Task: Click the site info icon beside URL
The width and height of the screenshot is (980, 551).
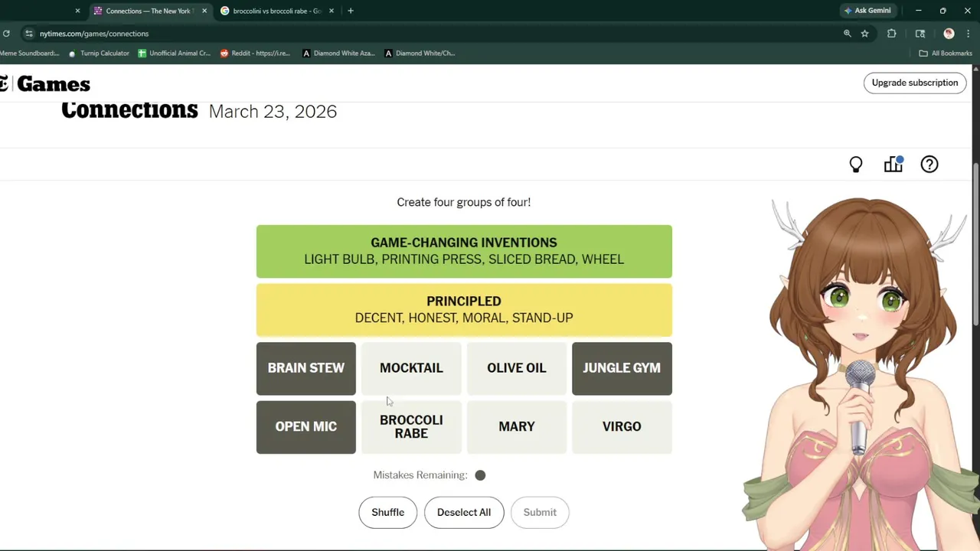Action: 28,34
